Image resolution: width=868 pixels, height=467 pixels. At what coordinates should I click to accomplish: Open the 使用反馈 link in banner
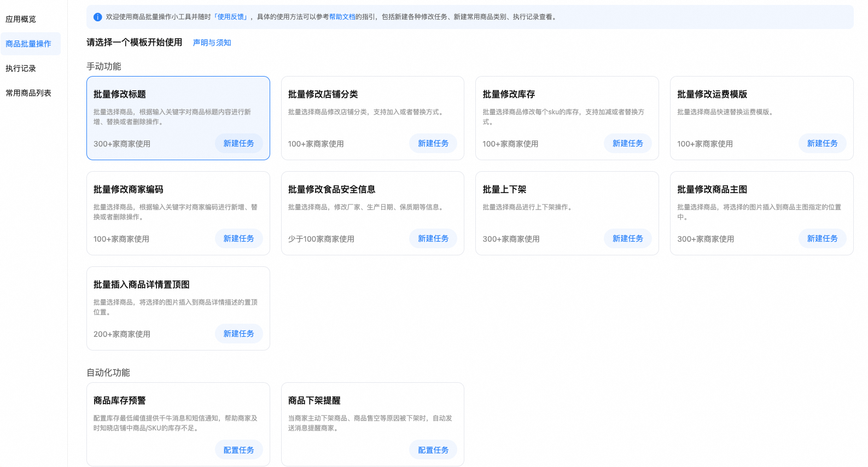[231, 17]
